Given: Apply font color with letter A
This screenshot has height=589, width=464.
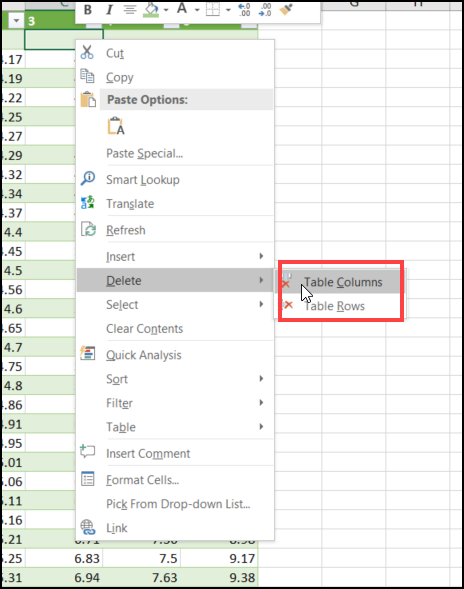Looking at the screenshot, I should point(182,8).
